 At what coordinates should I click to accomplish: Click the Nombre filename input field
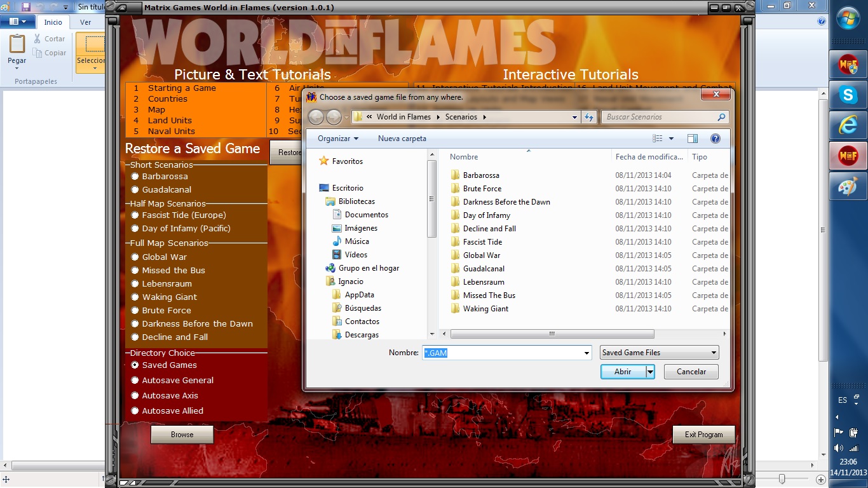[502, 353]
